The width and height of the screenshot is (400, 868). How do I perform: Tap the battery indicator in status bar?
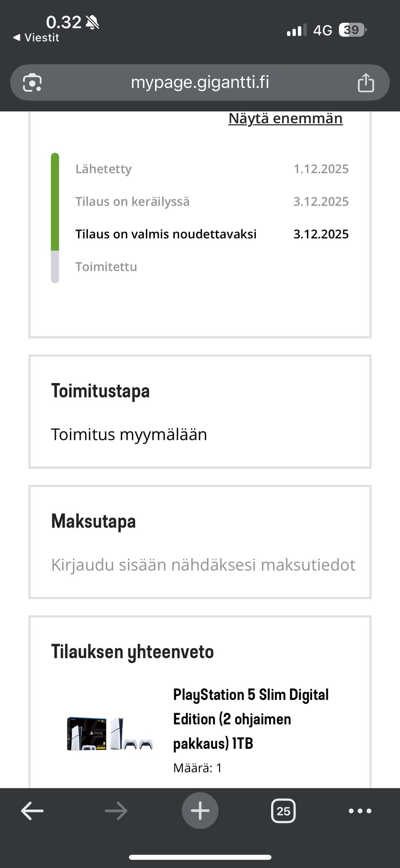(352, 30)
